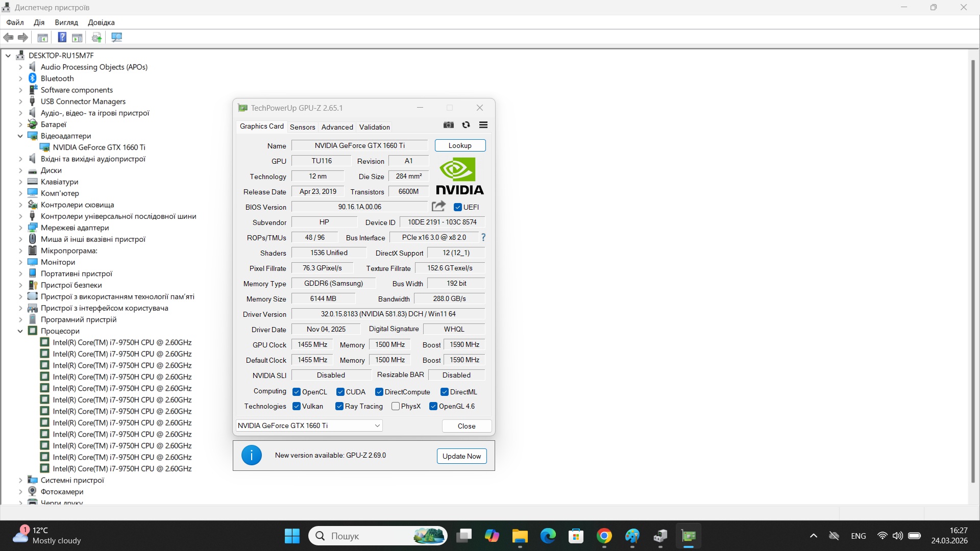Click the Device Manager vertical scrollbar
The width and height of the screenshot is (980, 551).
point(973,270)
